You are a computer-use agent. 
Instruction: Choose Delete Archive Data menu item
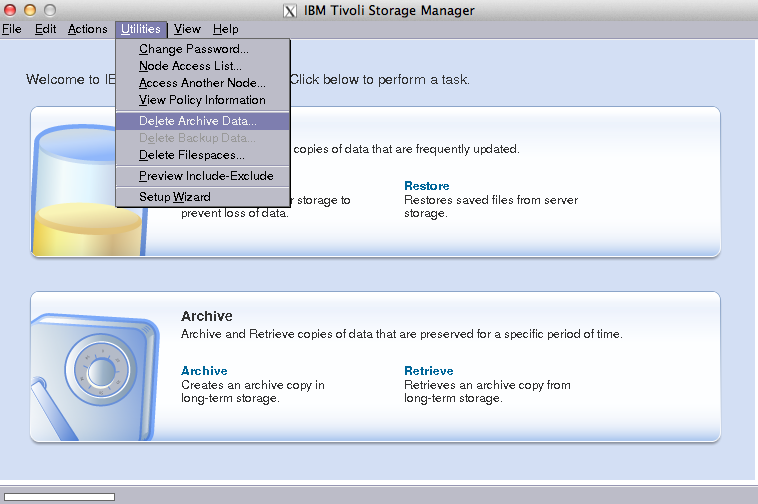198,121
